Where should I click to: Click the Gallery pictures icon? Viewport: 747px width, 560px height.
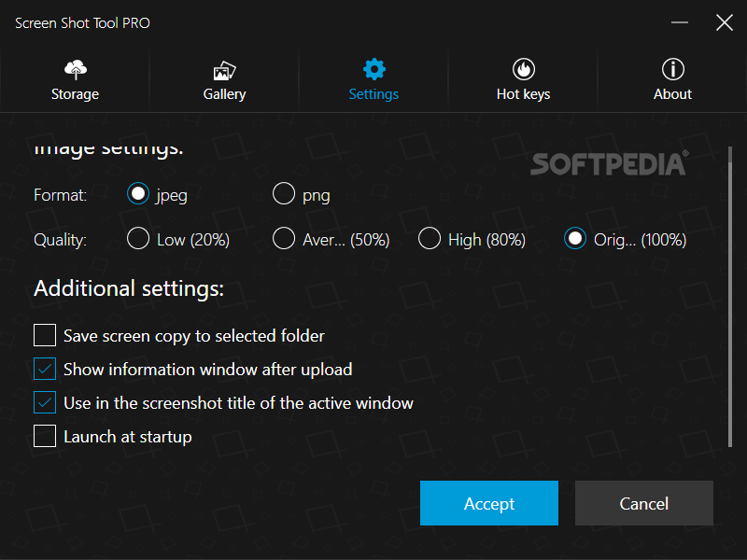[224, 69]
